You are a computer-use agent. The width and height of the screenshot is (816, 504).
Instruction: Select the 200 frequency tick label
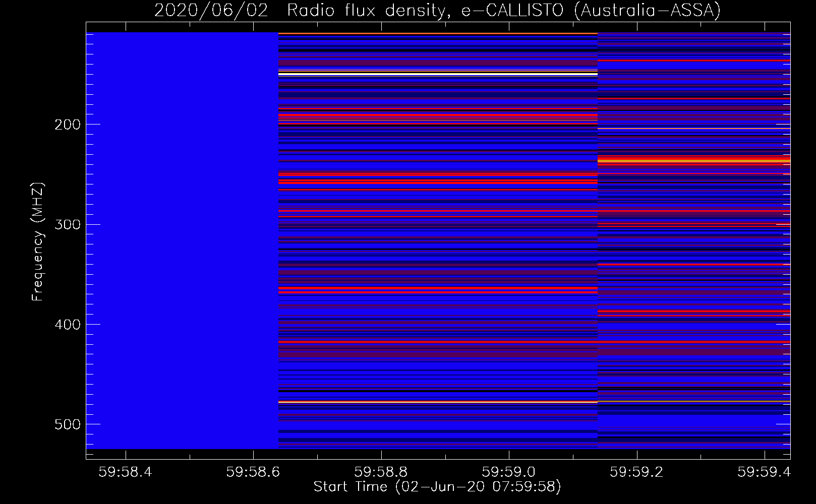point(68,124)
